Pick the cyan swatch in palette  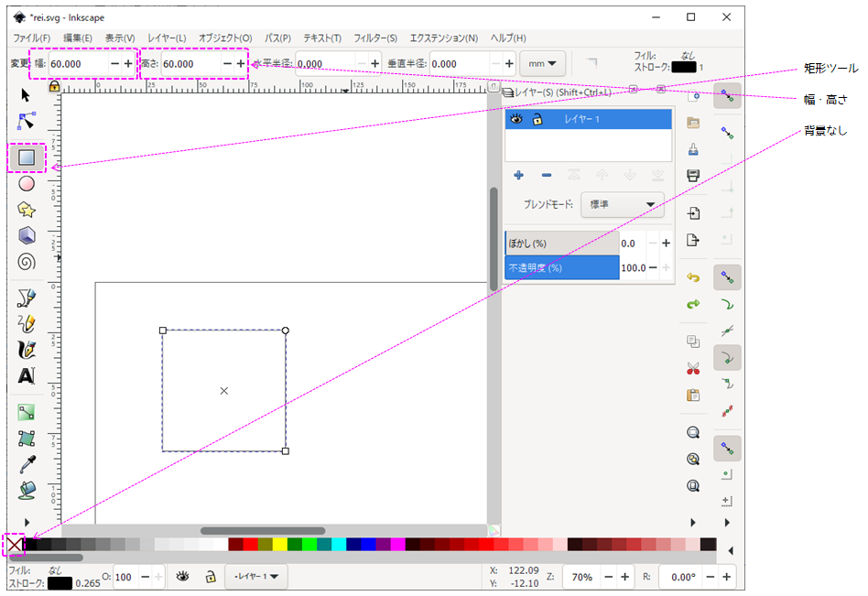click(339, 544)
